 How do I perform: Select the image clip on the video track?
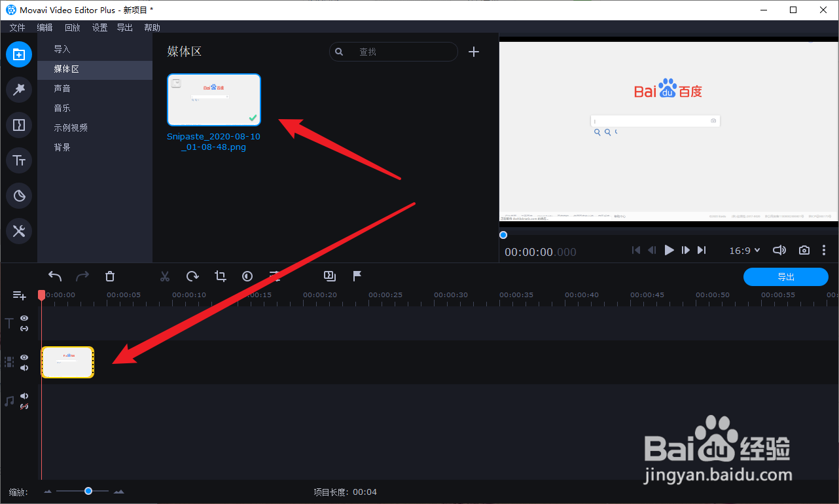click(x=67, y=362)
